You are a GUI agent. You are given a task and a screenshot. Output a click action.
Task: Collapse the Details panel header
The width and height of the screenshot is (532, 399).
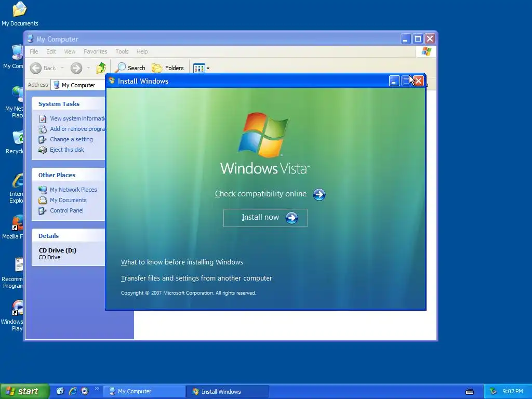click(68, 236)
